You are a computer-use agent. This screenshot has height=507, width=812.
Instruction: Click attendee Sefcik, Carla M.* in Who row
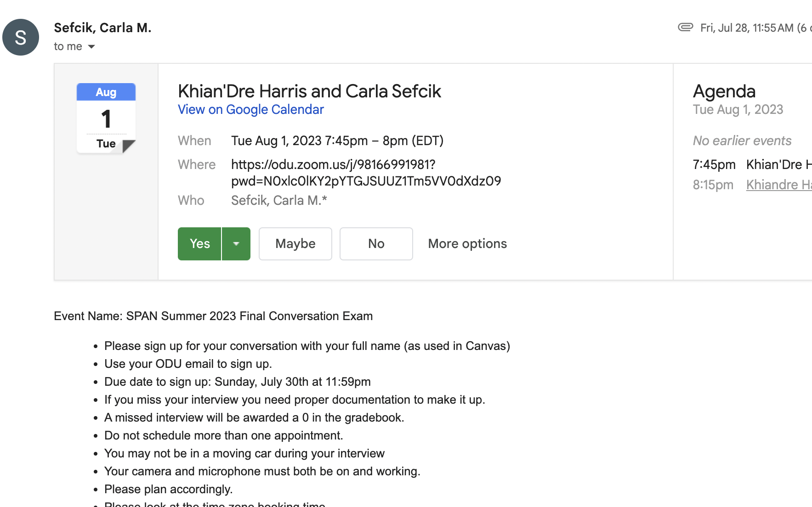(279, 200)
